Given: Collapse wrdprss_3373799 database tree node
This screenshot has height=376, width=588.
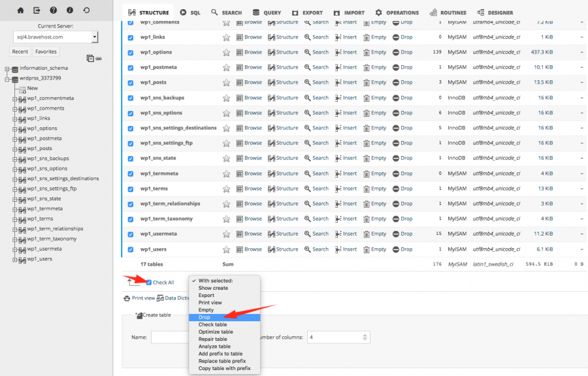Looking at the screenshot, I should (7, 79).
